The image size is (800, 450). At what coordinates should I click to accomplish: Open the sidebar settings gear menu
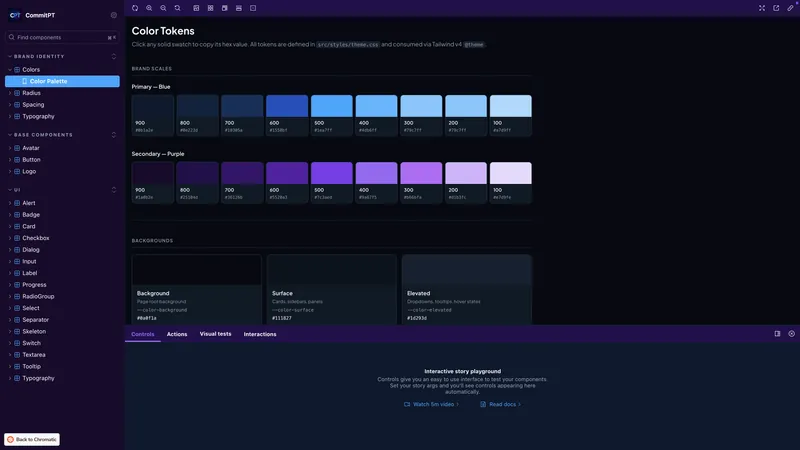click(114, 15)
